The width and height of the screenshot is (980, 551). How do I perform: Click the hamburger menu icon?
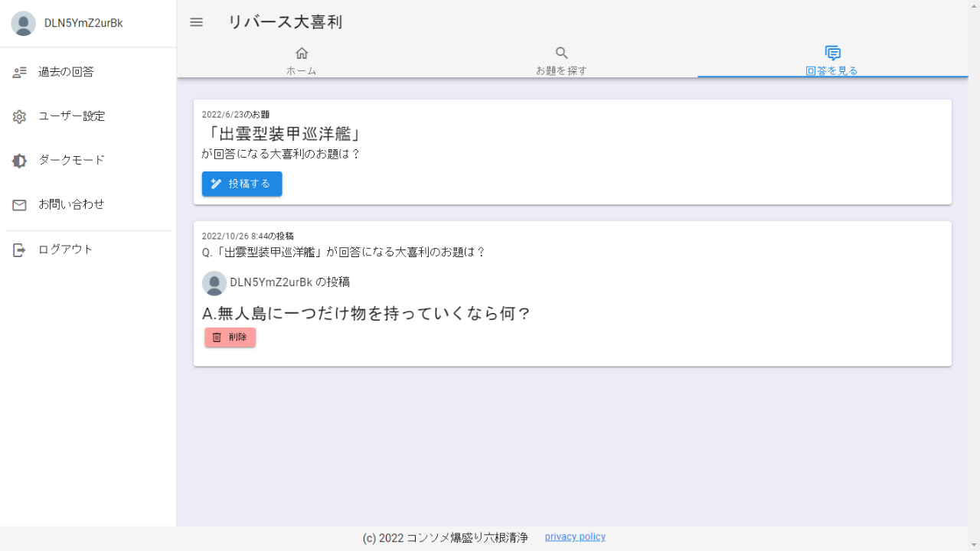coord(196,22)
